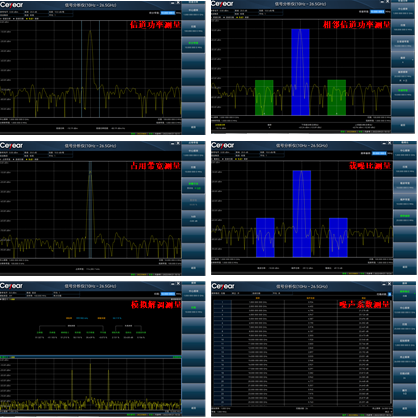The height and width of the screenshot is (418, 418).
Task: Click the Ceyear logo in the 信道功率测量 window
Action: click(12, 4)
